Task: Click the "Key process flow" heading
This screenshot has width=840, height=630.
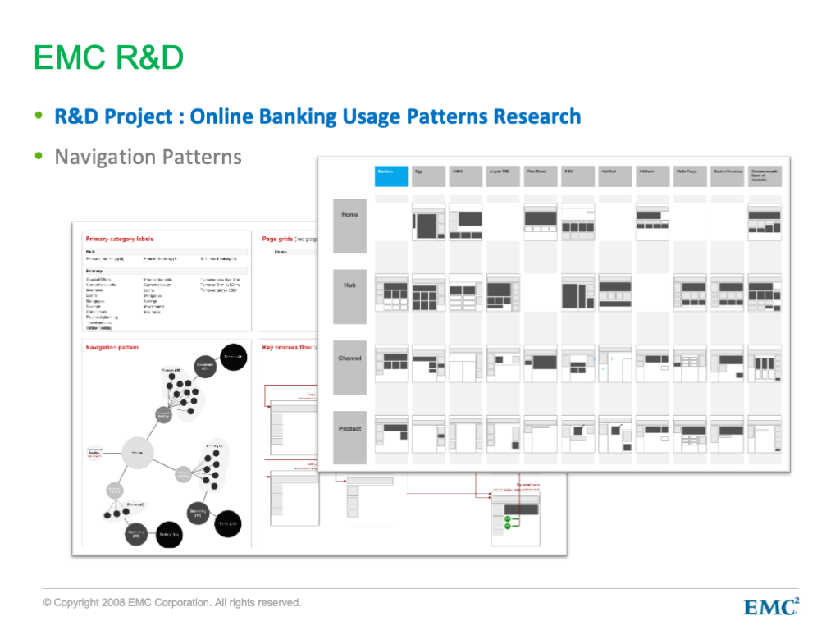Action: pos(287,347)
